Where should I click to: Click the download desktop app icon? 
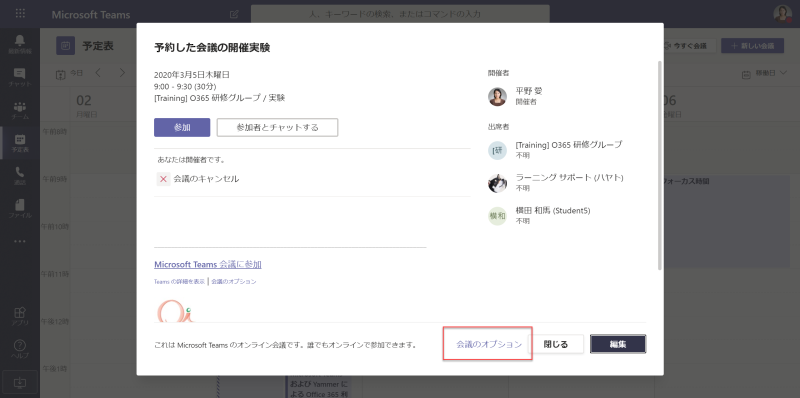pos(20,382)
